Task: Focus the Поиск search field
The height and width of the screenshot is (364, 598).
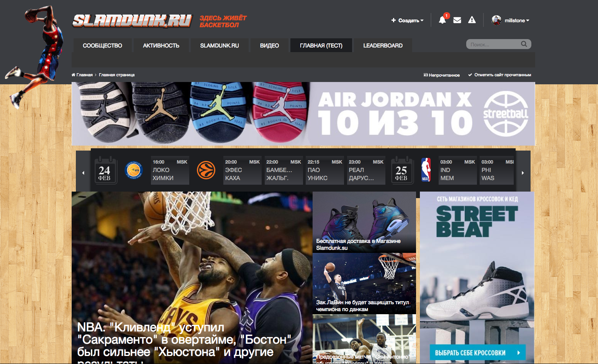Action: [x=494, y=44]
